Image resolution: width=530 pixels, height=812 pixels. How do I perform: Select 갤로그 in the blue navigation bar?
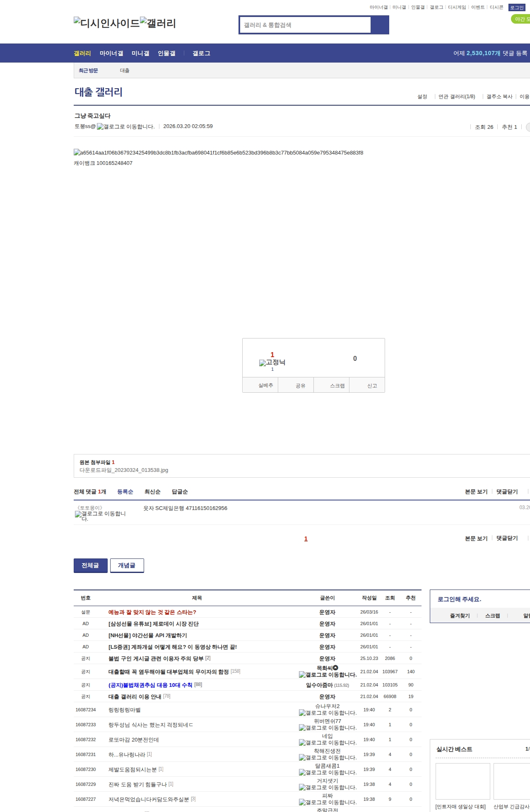201,53
